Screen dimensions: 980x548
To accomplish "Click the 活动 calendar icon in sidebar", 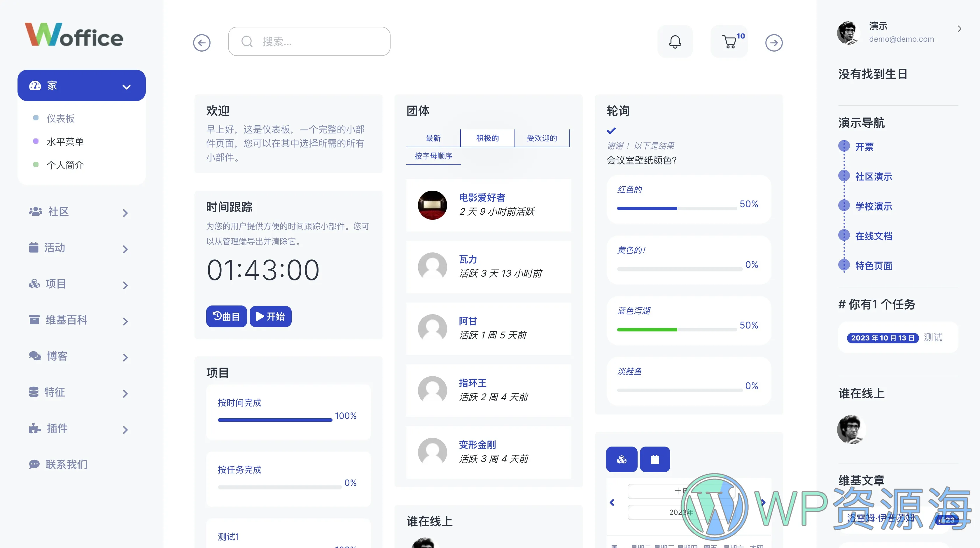I will (x=34, y=247).
